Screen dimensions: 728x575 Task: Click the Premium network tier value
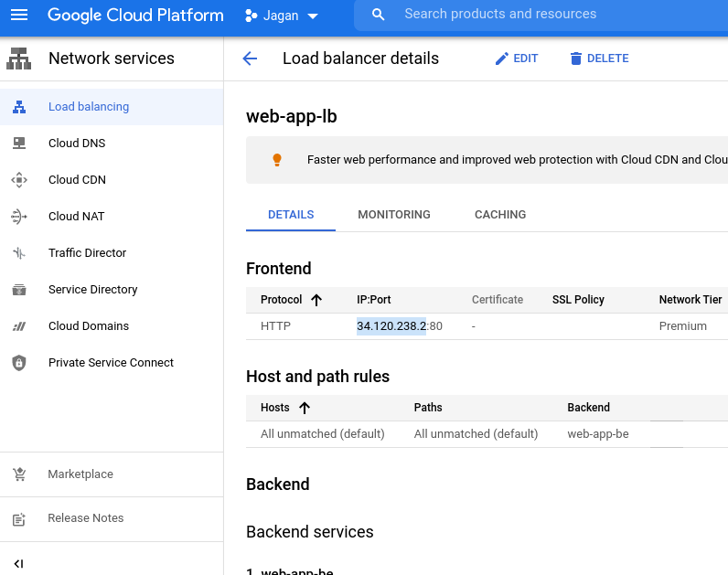(682, 326)
